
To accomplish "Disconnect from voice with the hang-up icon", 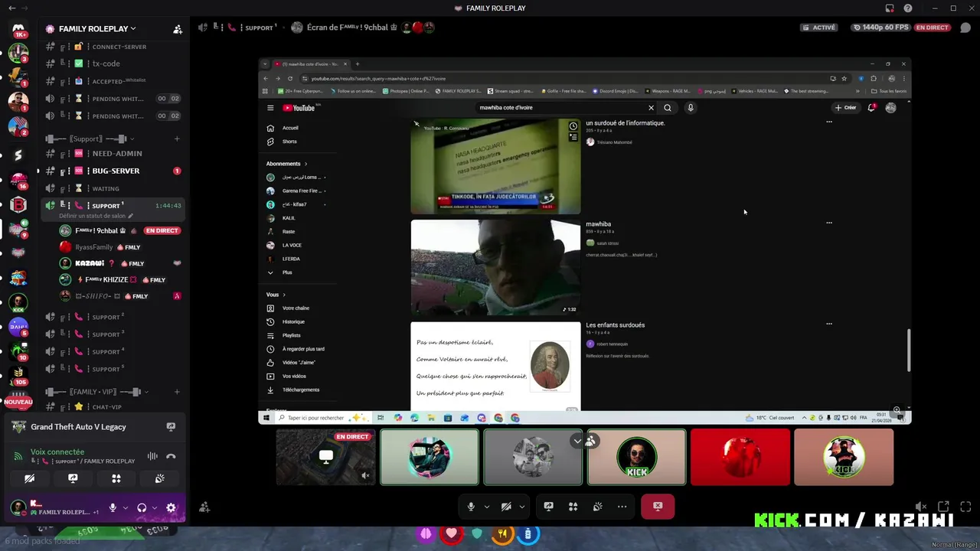I will tap(171, 456).
